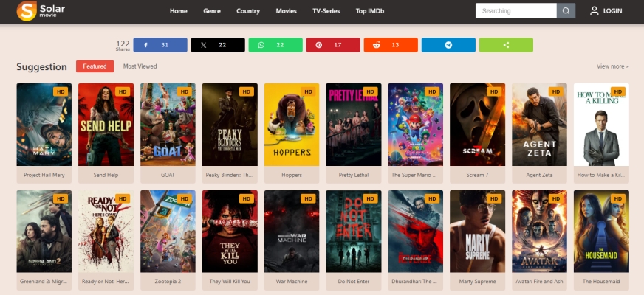Go to the Top IMDb page
Image resolution: width=644 pixels, height=295 pixels.
(x=370, y=11)
